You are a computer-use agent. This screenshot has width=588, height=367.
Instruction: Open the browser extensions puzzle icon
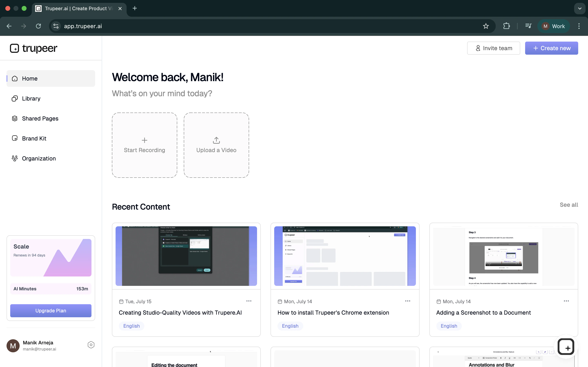coord(506,26)
